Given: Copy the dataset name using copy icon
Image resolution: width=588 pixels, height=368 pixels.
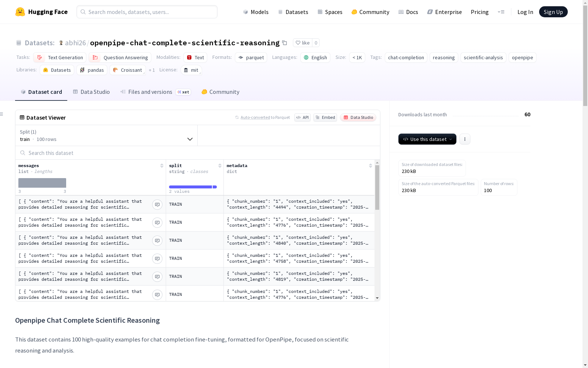Looking at the screenshot, I should [x=284, y=43].
